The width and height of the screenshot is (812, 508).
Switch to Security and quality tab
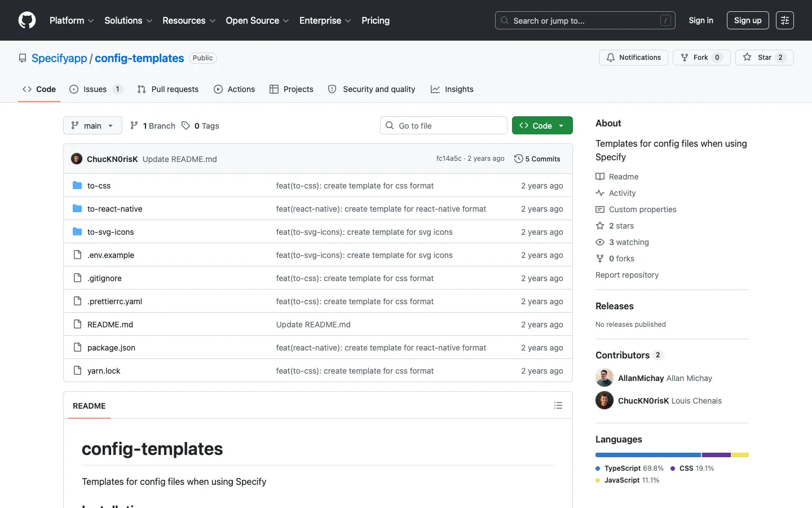point(372,89)
